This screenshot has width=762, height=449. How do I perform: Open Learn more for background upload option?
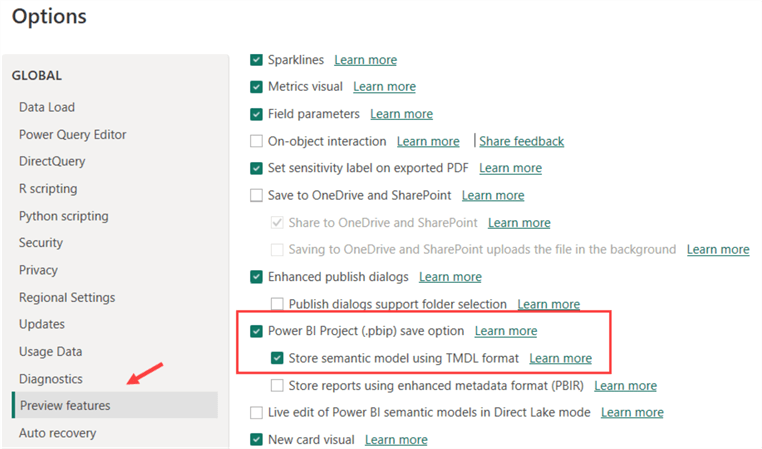[x=718, y=249]
